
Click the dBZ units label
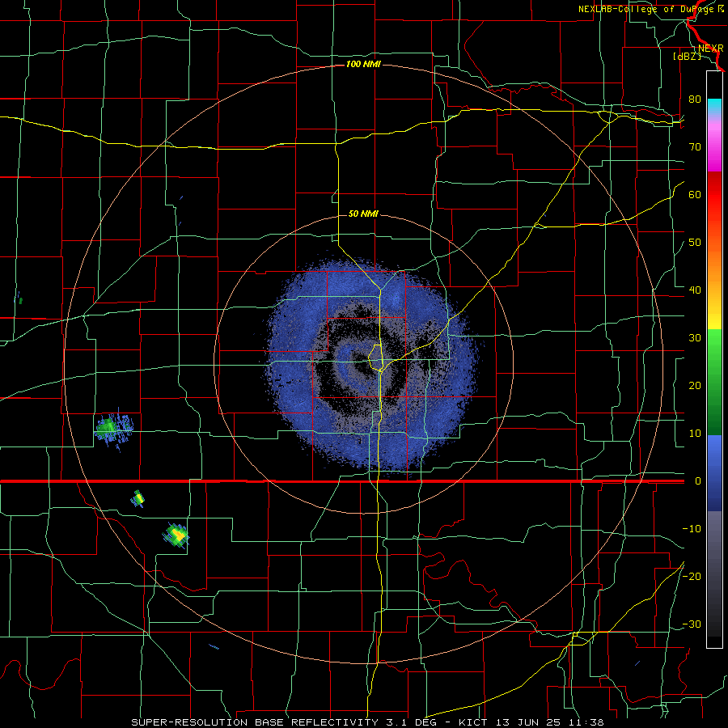click(687, 56)
